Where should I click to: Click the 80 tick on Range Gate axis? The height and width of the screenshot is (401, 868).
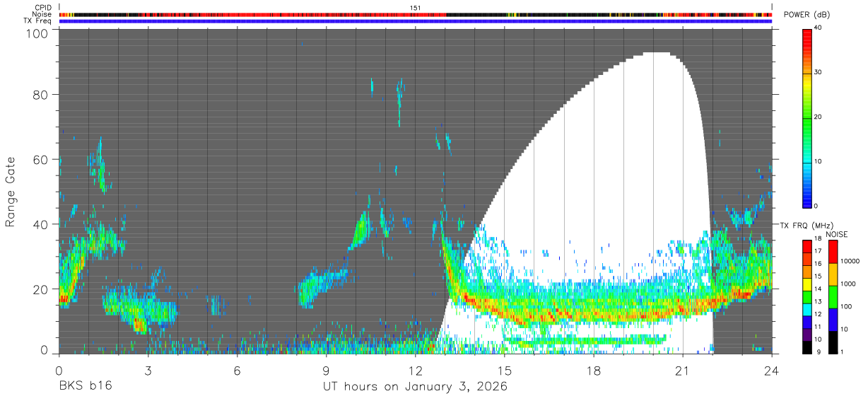tap(41, 94)
